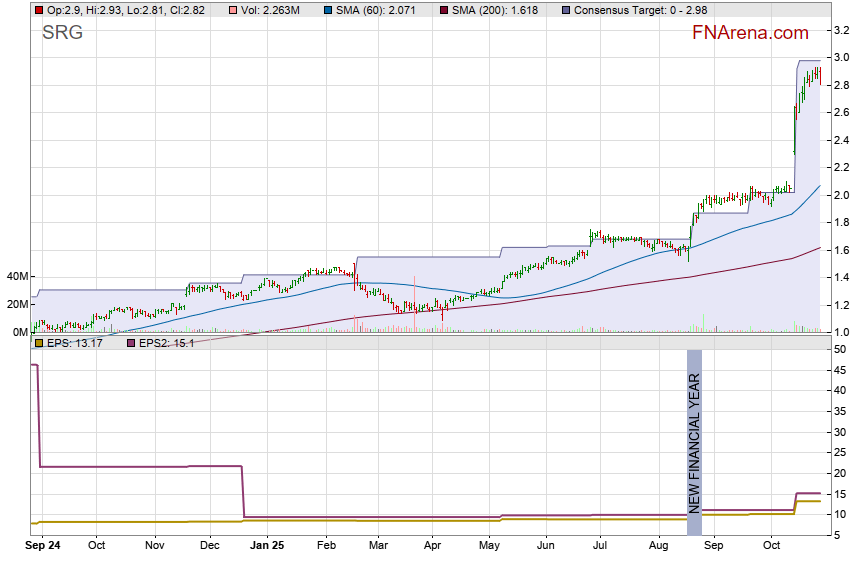This screenshot has height=566, width=859.
Task: Click the 3.2 price axis label
Action: tap(841, 30)
